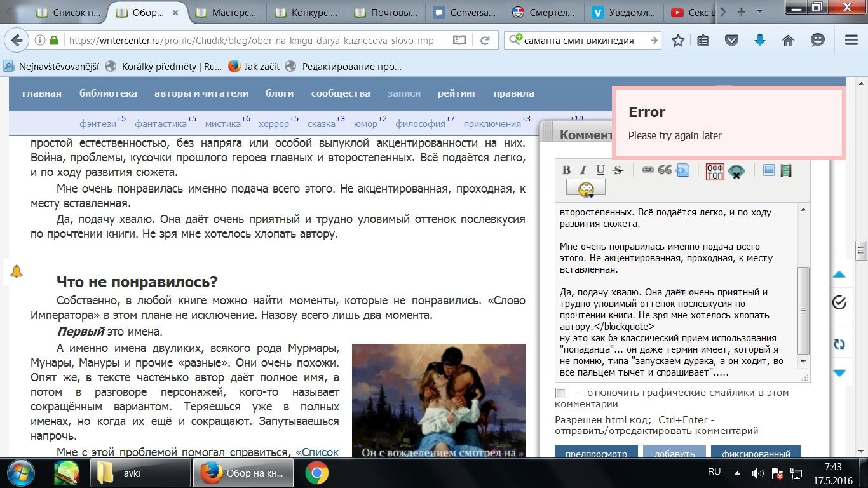Mark comment as offtopic with ОФФ ТОП icon

point(715,172)
